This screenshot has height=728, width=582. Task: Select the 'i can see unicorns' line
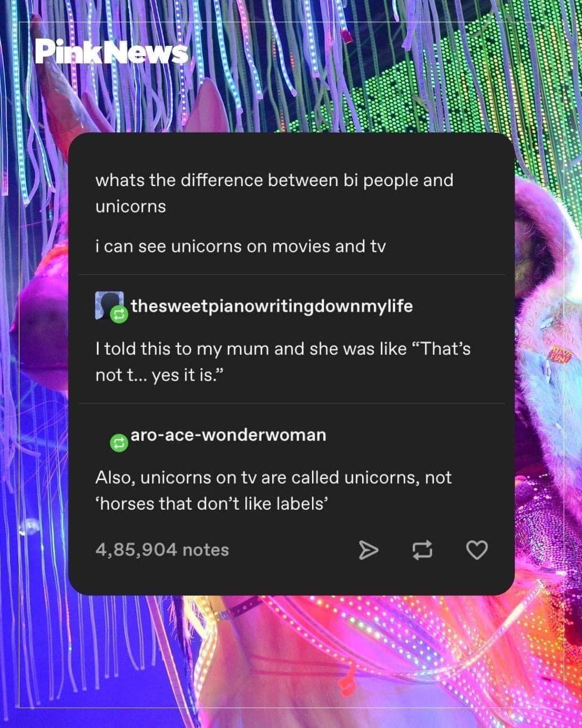click(x=240, y=246)
